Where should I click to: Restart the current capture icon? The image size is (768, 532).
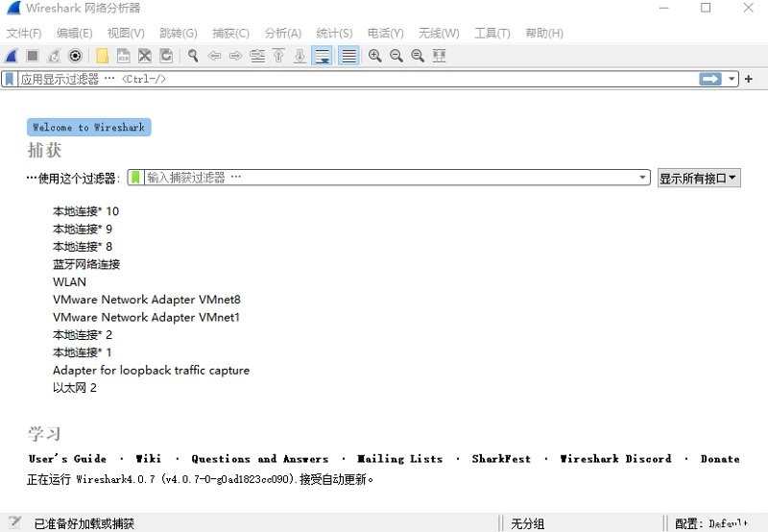(54, 56)
